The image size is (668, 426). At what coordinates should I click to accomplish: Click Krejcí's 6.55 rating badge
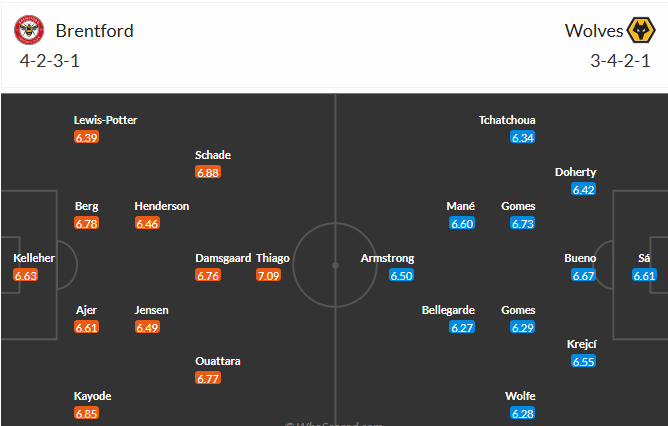tap(584, 361)
